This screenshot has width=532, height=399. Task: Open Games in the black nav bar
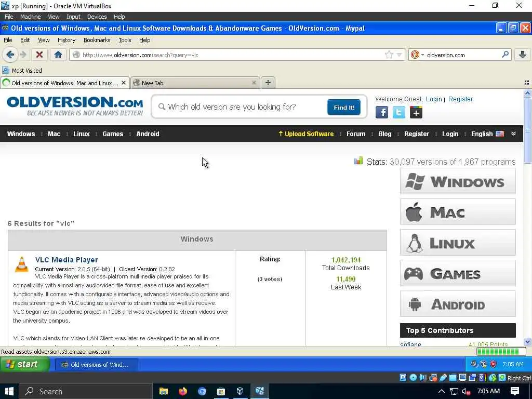tap(113, 134)
